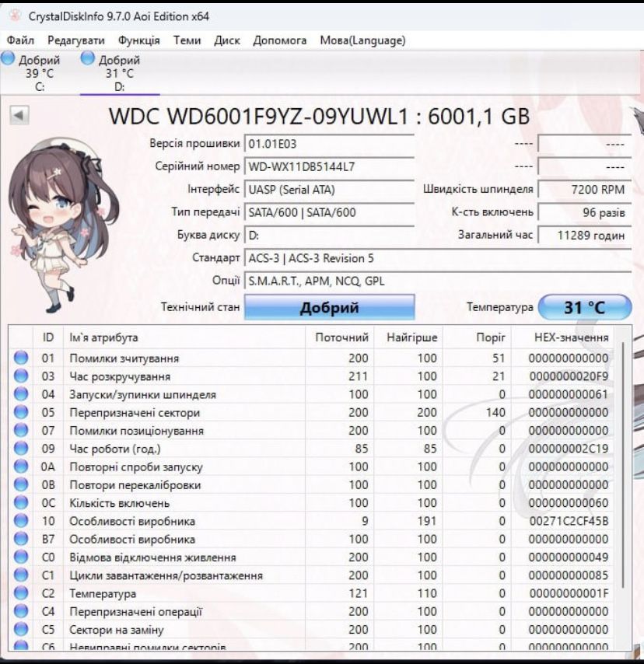Click the transfer mode field SATA/600

[x=329, y=212]
